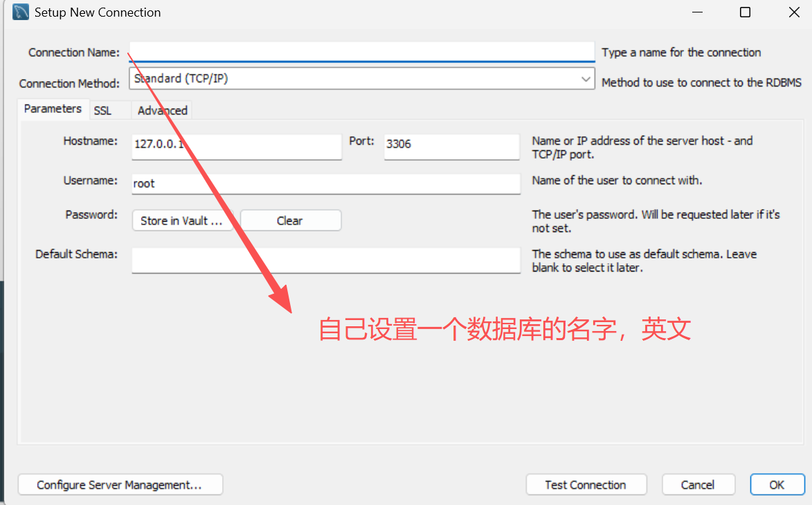Run Test Connection
Image resolution: width=812 pixels, height=505 pixels.
(586, 485)
